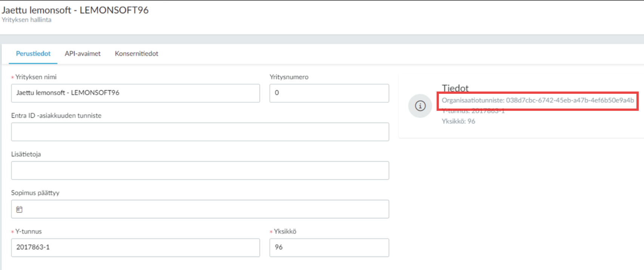Click the Y-tunnus input containing 2017863-1
This screenshot has height=270, width=644.
[x=135, y=247]
